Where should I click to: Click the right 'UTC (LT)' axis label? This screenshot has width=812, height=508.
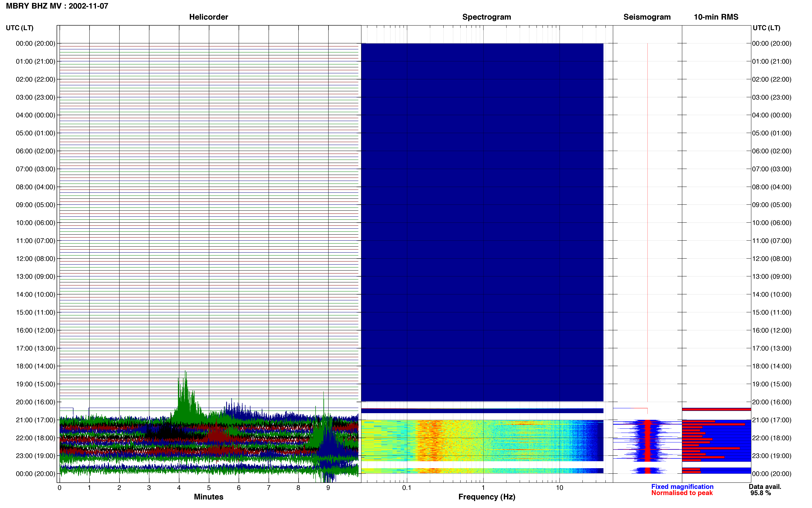point(766,28)
